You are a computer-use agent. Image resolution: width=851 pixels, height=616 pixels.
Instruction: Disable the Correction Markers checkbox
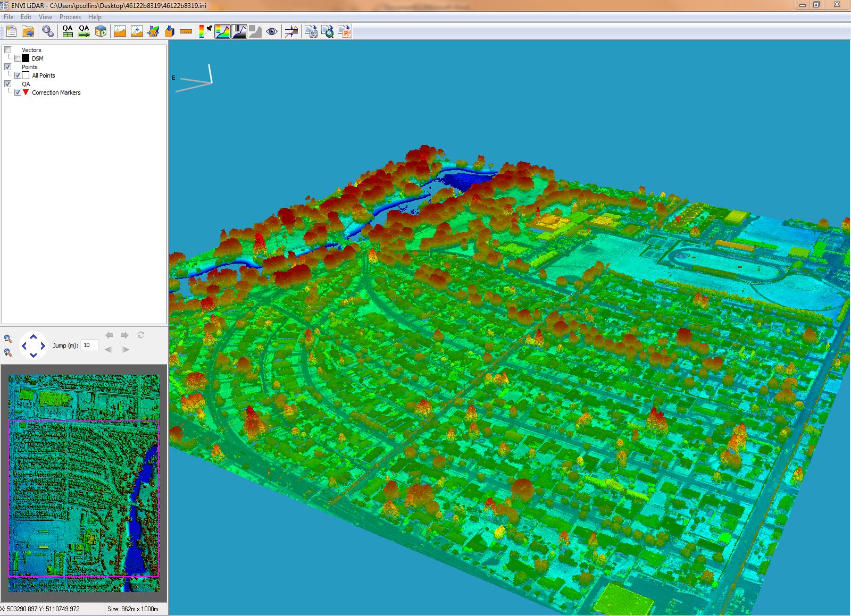pos(18,92)
